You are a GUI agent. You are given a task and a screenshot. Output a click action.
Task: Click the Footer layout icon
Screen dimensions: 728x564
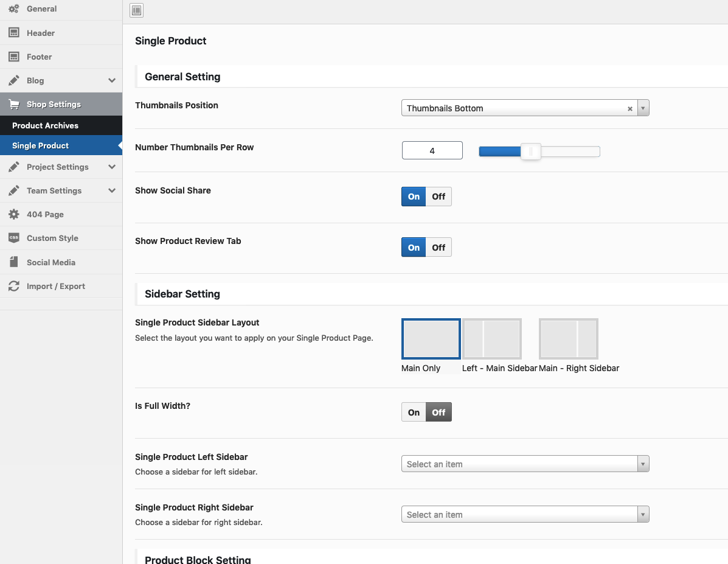(x=13, y=57)
